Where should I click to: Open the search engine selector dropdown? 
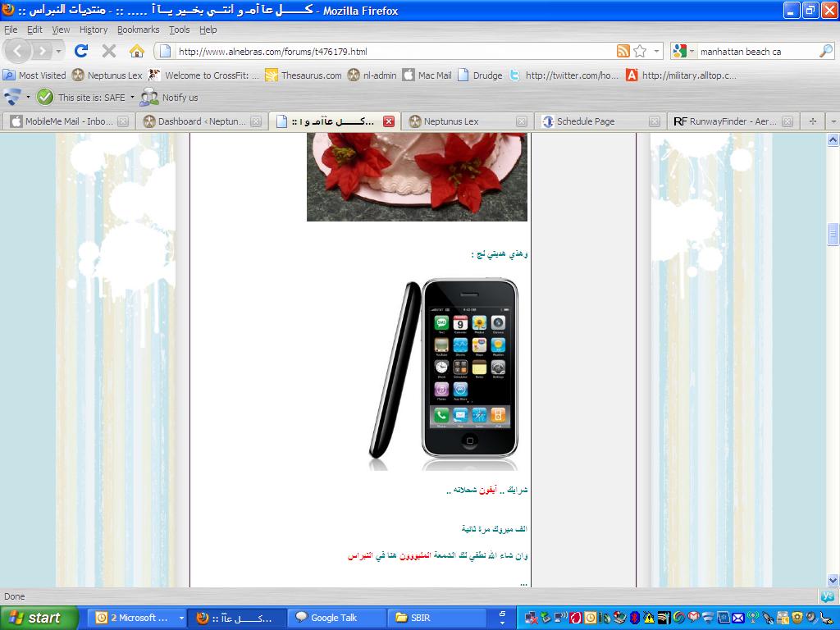tap(683, 51)
